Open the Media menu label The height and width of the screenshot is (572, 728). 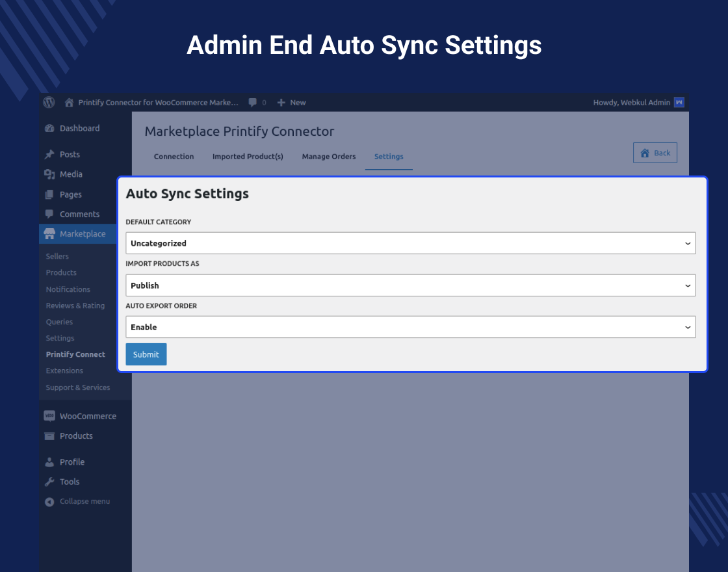point(71,175)
